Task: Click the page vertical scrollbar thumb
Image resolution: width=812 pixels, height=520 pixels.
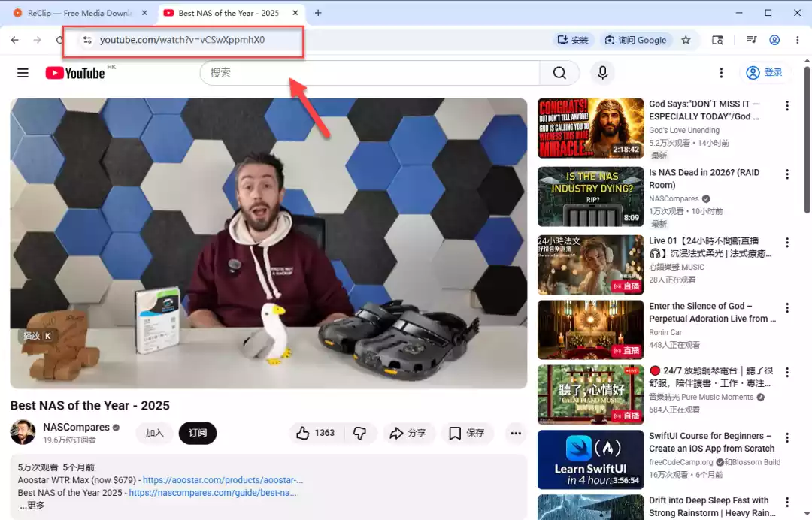Action: 807,139
